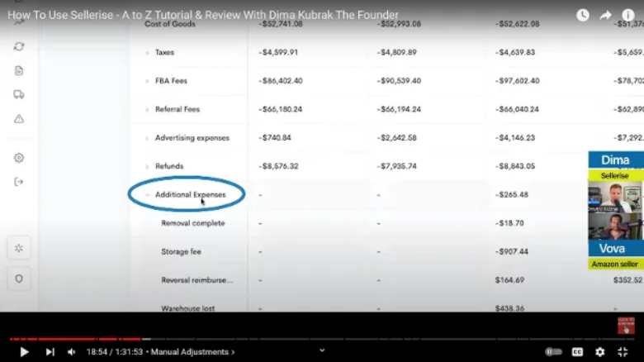
Task: Expand the Taxes row
Action: [x=147, y=53]
